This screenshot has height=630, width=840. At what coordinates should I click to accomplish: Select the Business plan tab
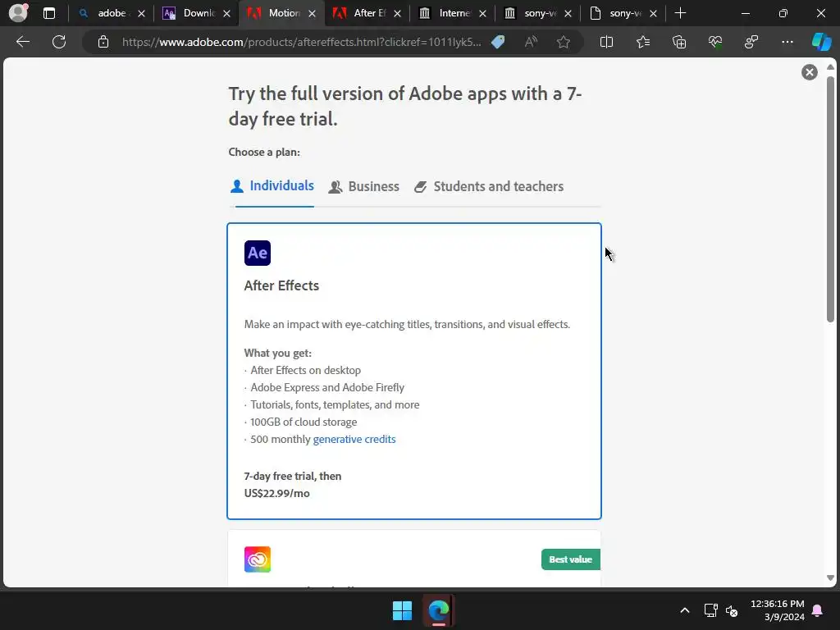363,186
